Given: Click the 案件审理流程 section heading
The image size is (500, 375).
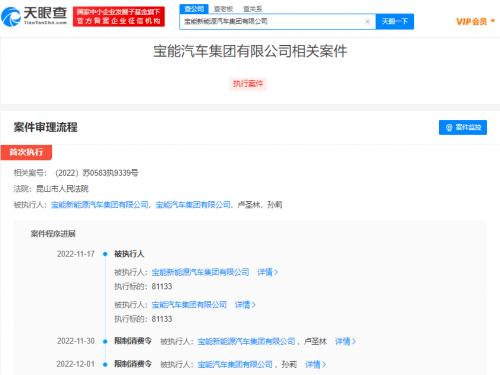Looking at the screenshot, I should [45, 127].
